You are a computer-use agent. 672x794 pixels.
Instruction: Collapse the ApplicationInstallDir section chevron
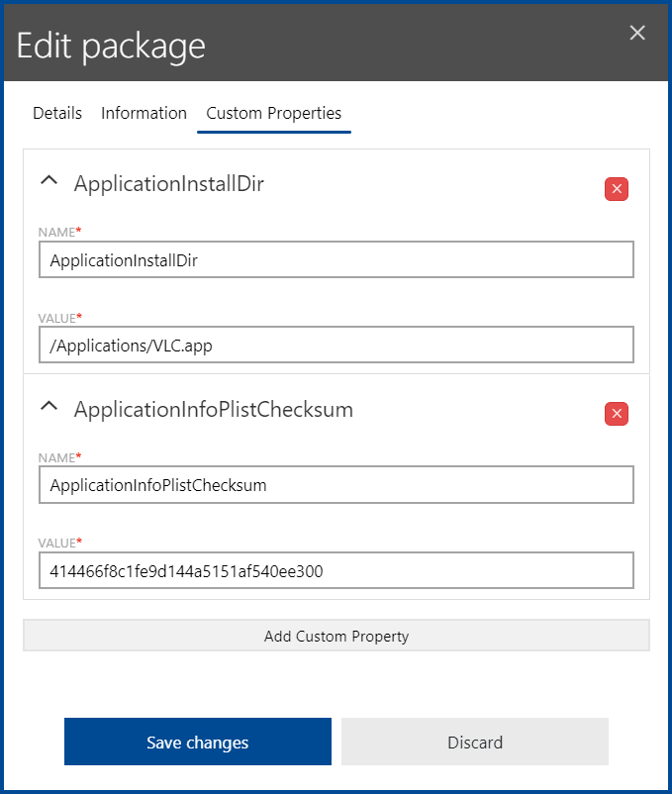point(48,181)
